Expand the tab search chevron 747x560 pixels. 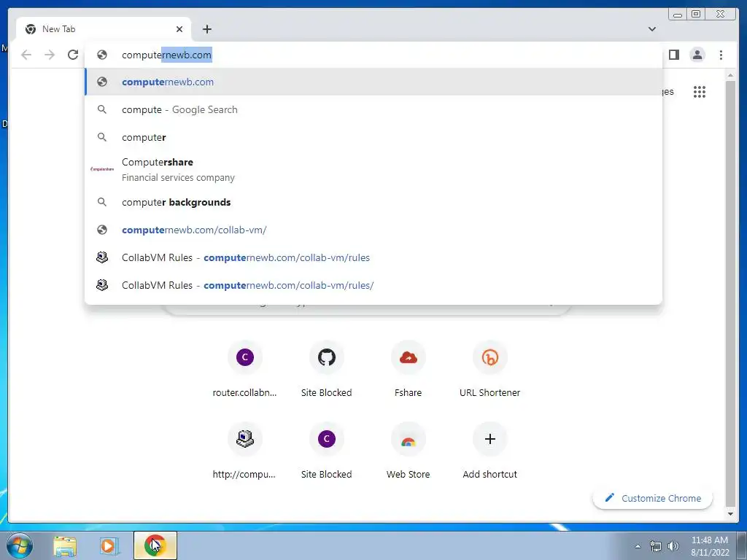651,29
